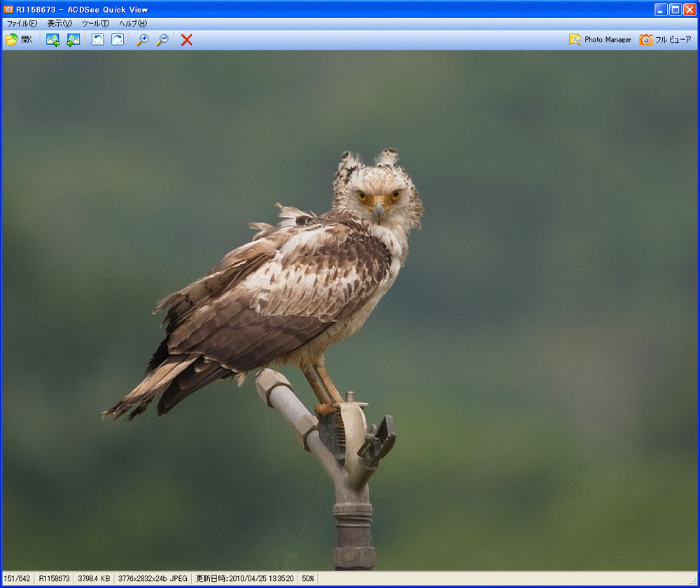Open the ファイル (File) menu

[x=22, y=24]
